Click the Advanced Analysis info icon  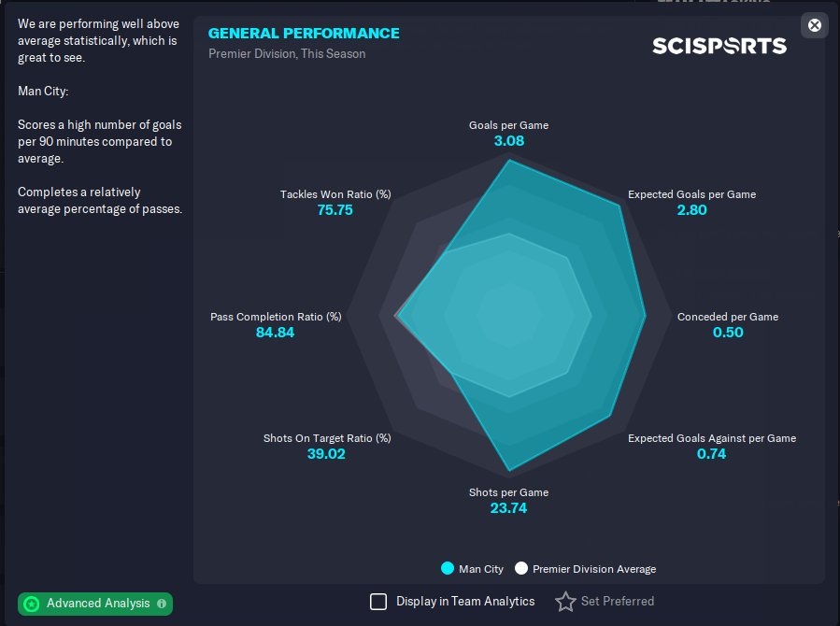pos(162,604)
